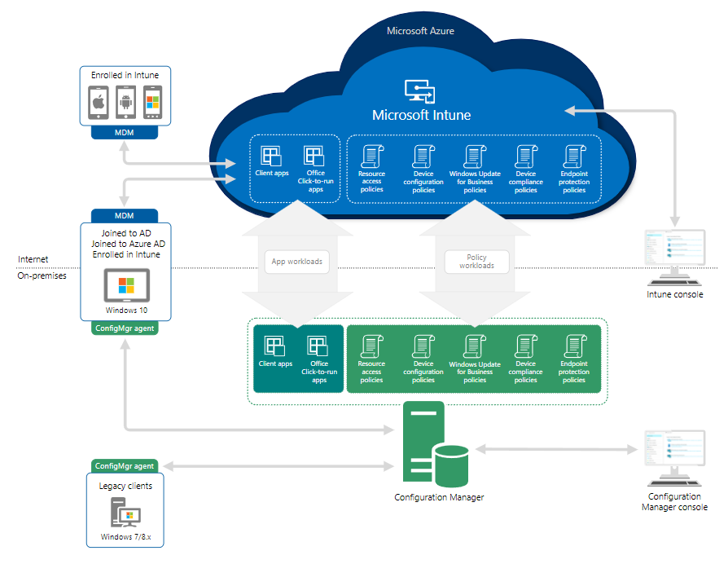Click the Configuration Manager console caption
Image resolution: width=728 pixels, height=564 pixels.
click(674, 502)
